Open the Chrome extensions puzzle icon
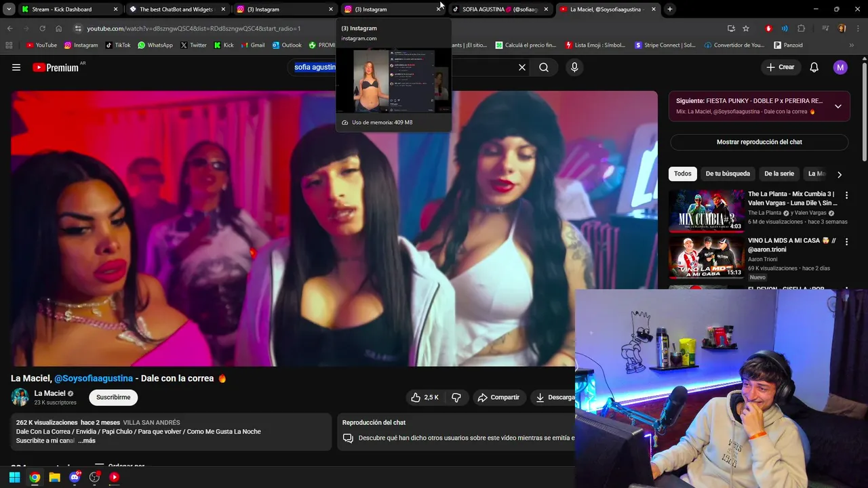Screen dimensions: 868x488 (x=802, y=28)
